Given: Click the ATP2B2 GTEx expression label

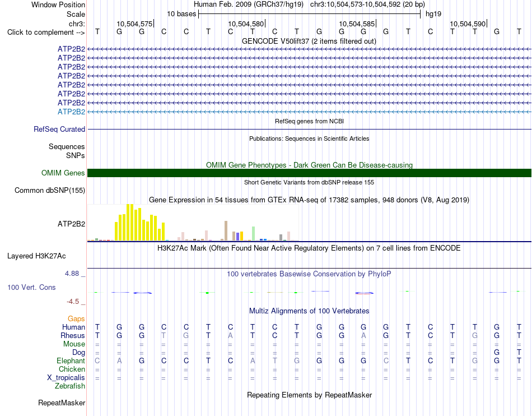Looking at the screenshot, I should click(x=71, y=224).
